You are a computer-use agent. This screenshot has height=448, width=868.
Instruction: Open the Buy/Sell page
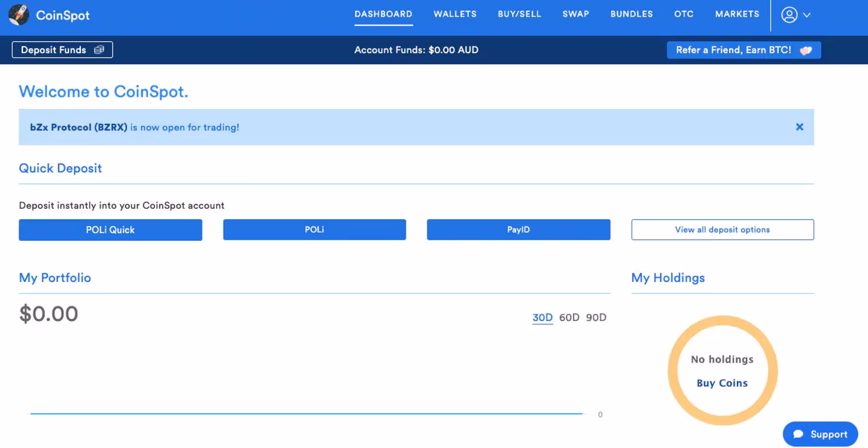[x=520, y=14]
